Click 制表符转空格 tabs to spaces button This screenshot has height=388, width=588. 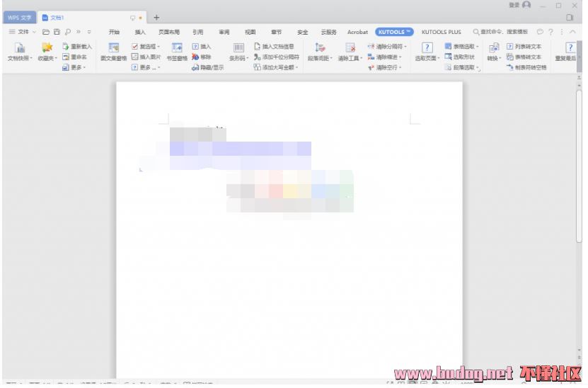click(x=526, y=67)
